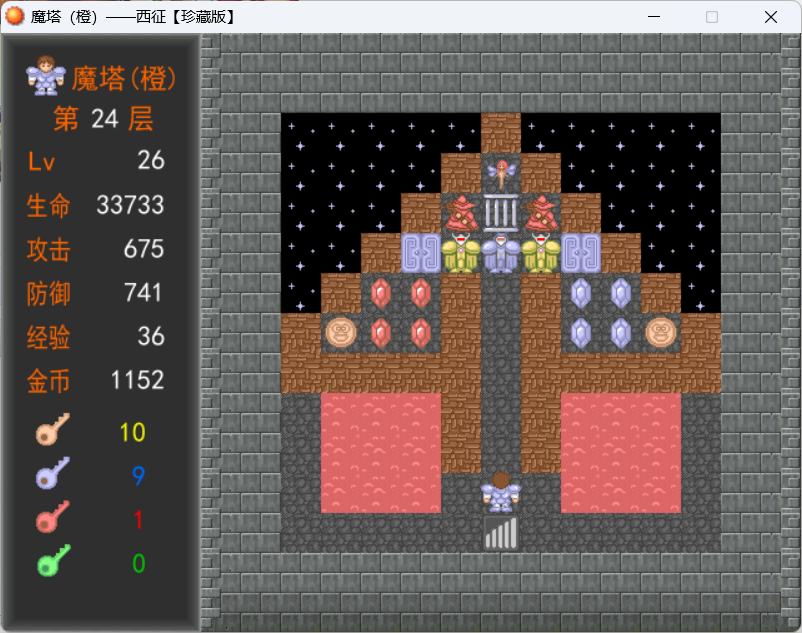Click the upper-left blue defense gem
The width and height of the screenshot is (802, 633).
point(581,293)
